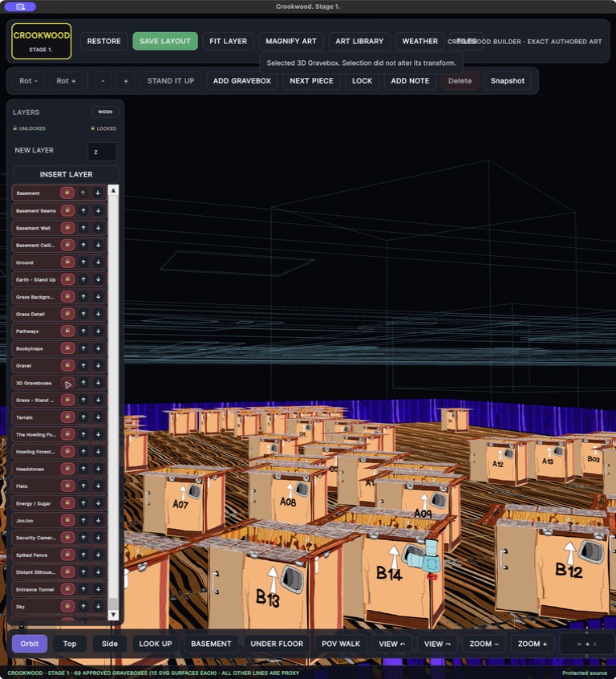
Task: Move the Pathways layer down
Action: pos(99,331)
